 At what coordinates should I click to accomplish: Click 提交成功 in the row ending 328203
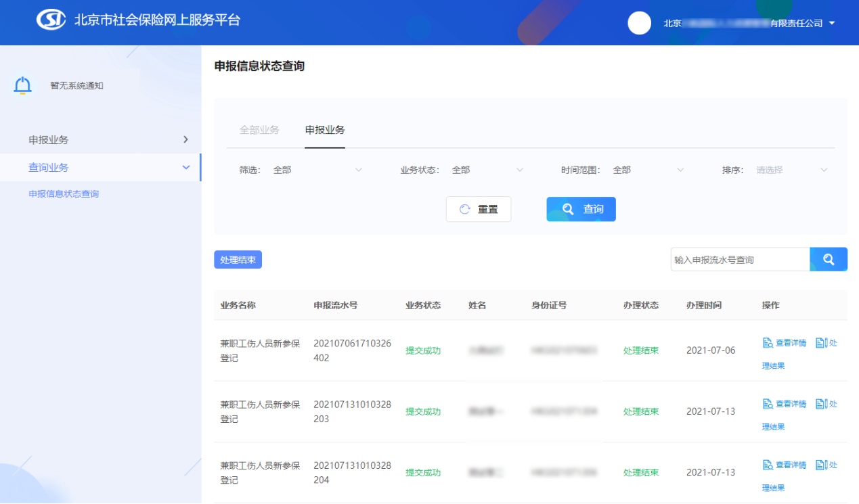point(423,411)
